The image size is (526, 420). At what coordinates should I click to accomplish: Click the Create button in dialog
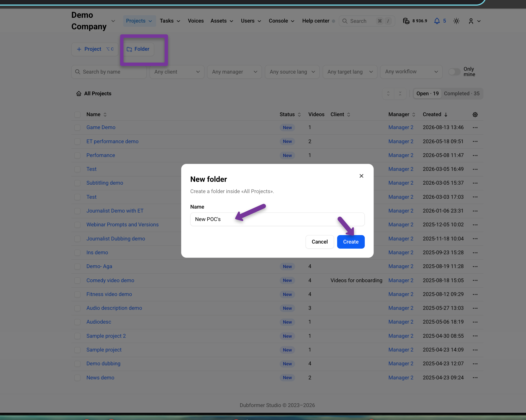tap(351, 242)
